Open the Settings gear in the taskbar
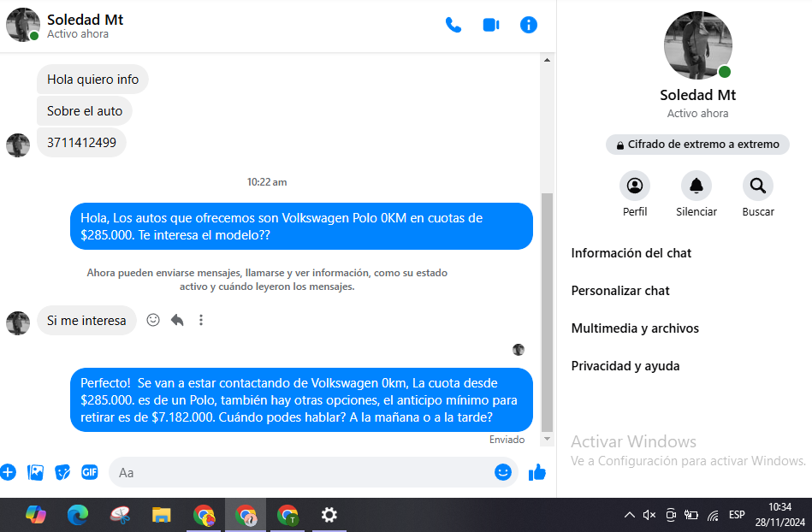 point(329,515)
